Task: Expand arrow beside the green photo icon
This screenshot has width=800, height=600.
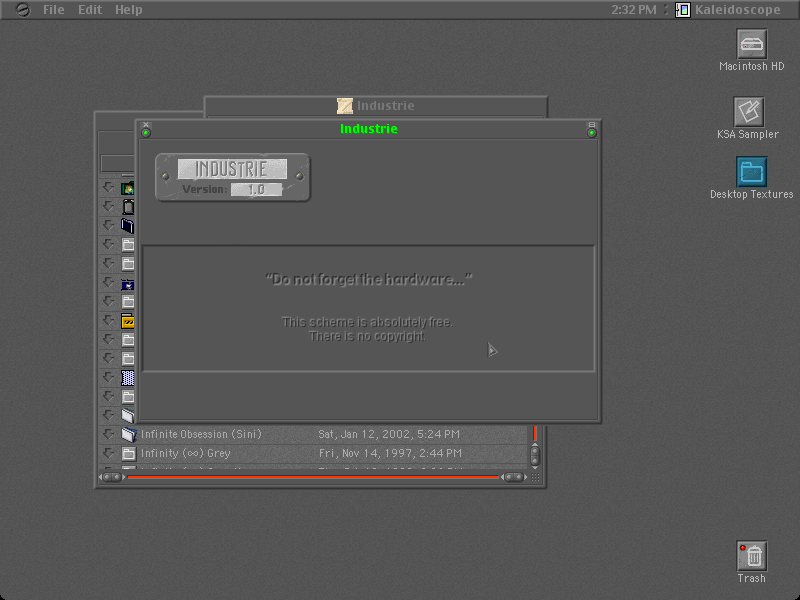Action: (x=108, y=187)
